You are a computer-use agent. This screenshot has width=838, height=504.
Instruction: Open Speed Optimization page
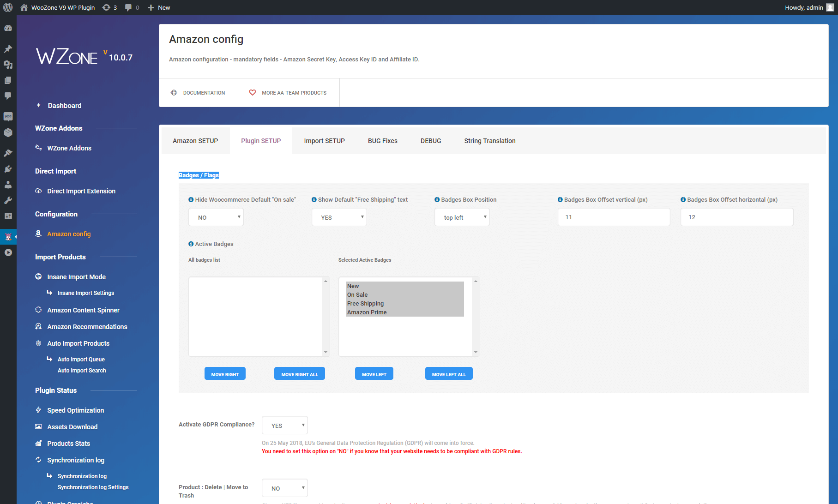75,410
